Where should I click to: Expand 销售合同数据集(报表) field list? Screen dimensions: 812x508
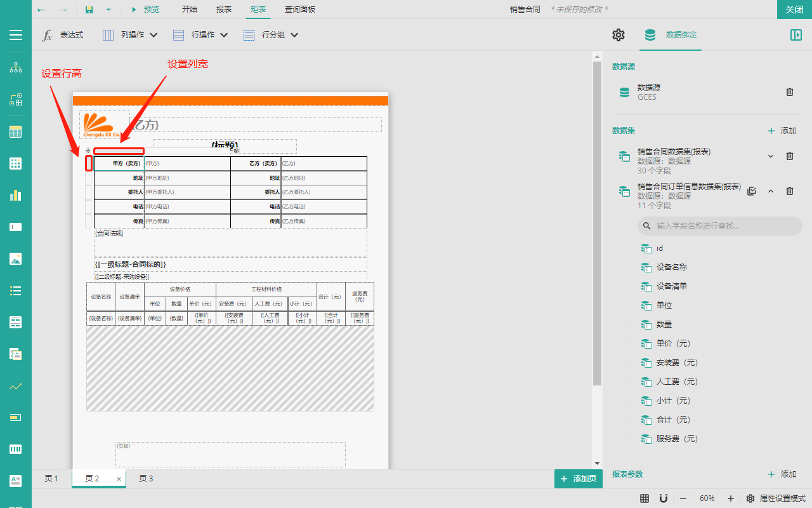pyautogui.click(x=771, y=156)
